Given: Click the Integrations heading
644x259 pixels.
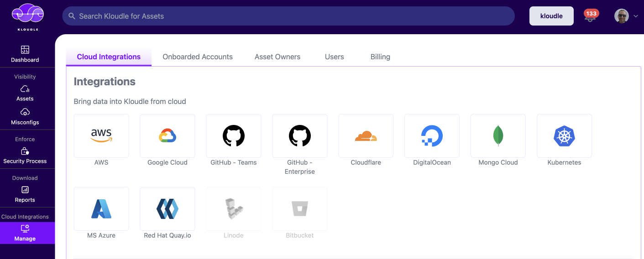Looking at the screenshot, I should [x=105, y=82].
